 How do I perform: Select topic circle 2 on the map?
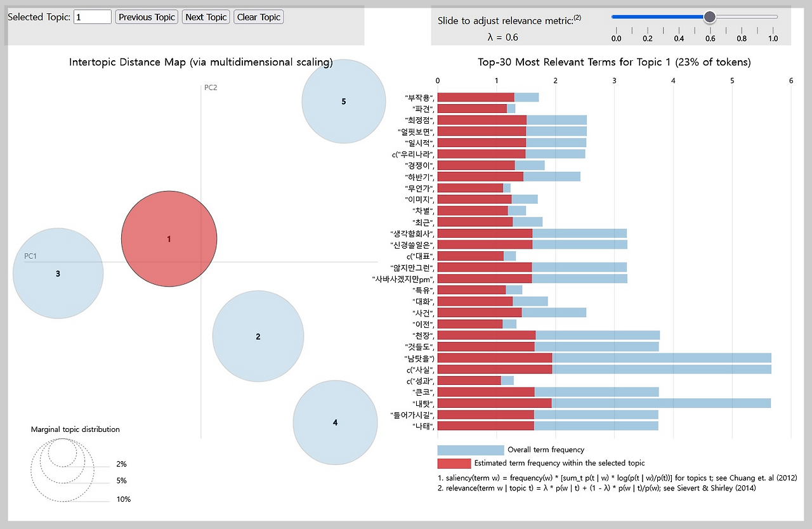point(258,336)
